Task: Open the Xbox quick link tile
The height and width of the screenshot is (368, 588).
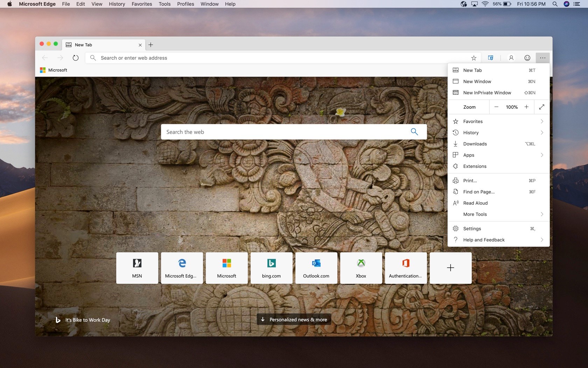Action: (x=361, y=268)
